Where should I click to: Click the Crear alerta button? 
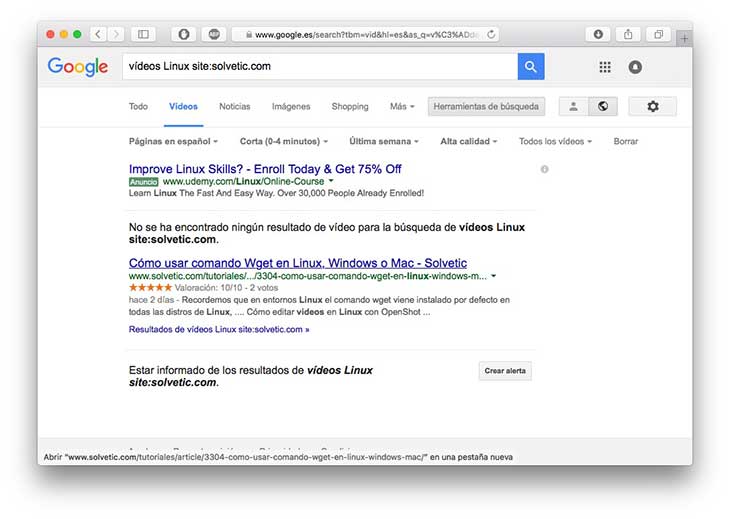coord(505,371)
